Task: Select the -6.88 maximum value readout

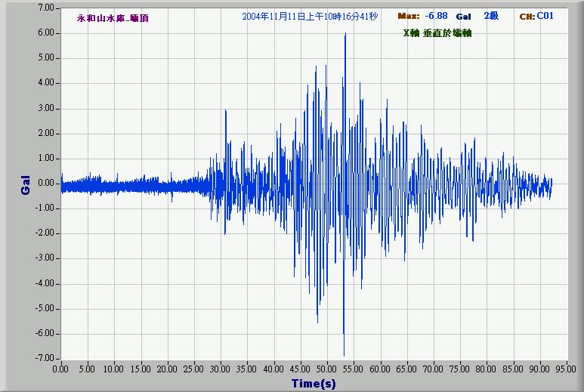Action: point(435,16)
